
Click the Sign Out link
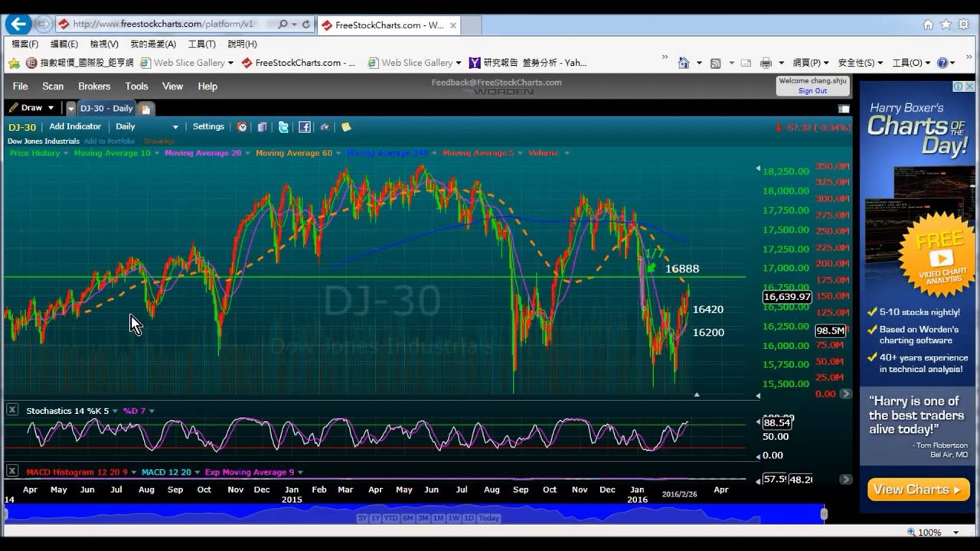click(812, 91)
